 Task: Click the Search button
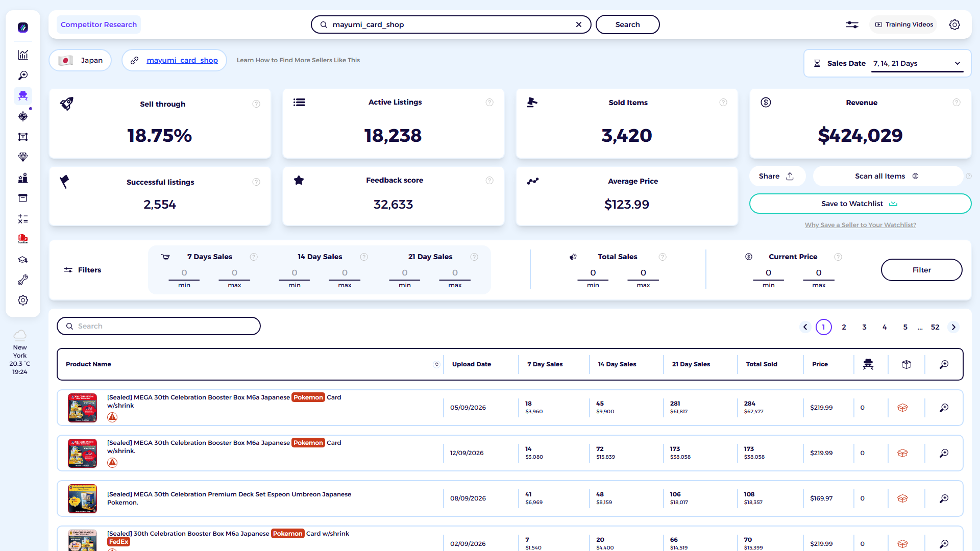pos(627,24)
